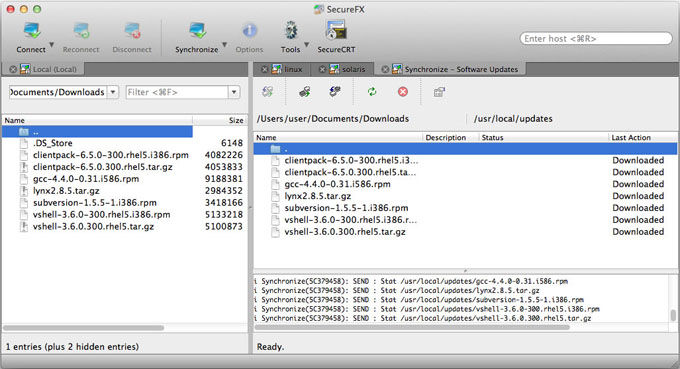Sort local list by Name column
Screen dimensions: 680x369
(98, 120)
